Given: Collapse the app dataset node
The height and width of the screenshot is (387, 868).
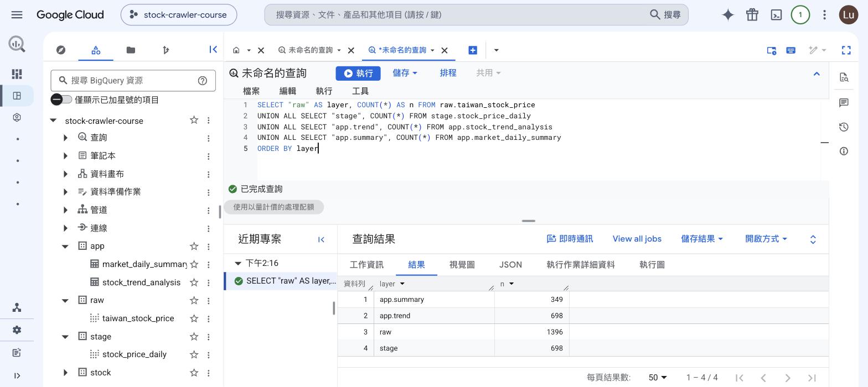Looking at the screenshot, I should point(65,246).
